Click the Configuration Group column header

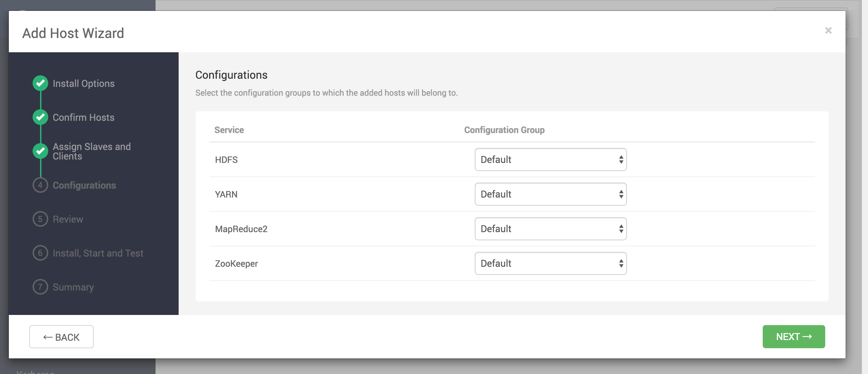click(x=504, y=130)
